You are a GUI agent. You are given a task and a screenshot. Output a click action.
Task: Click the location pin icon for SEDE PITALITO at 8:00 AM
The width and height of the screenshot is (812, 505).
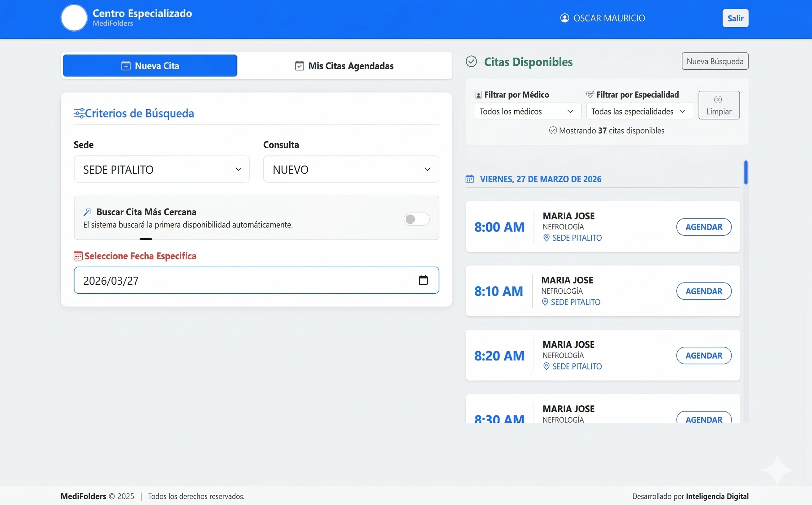[x=546, y=238]
